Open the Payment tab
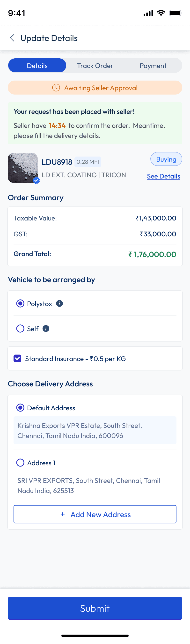 (153, 66)
